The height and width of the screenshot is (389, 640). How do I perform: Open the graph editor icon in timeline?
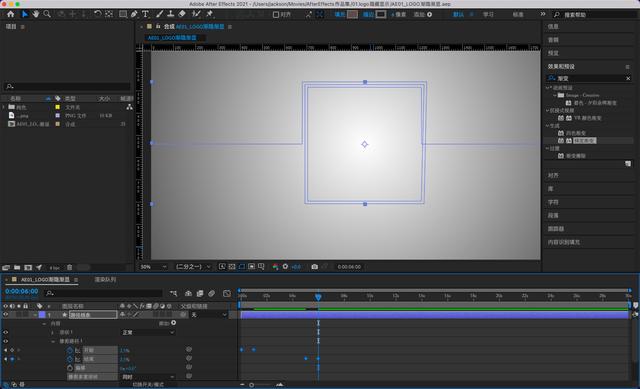point(227,293)
